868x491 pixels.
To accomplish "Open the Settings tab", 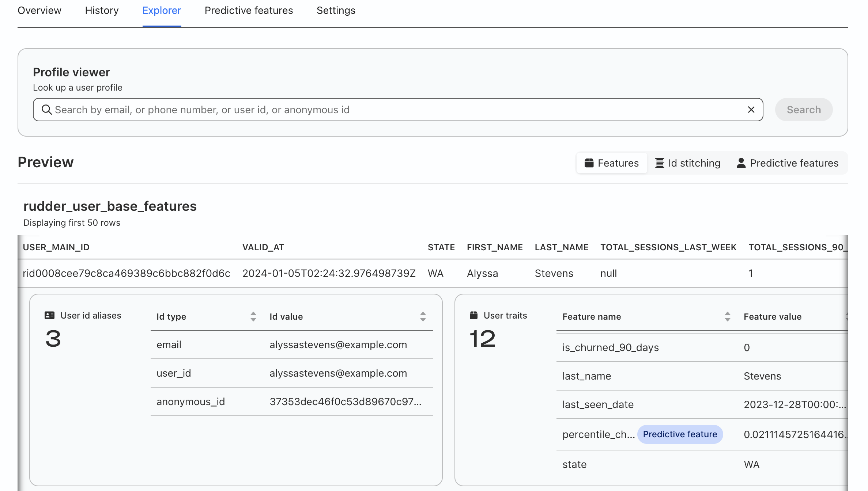I will tap(336, 11).
